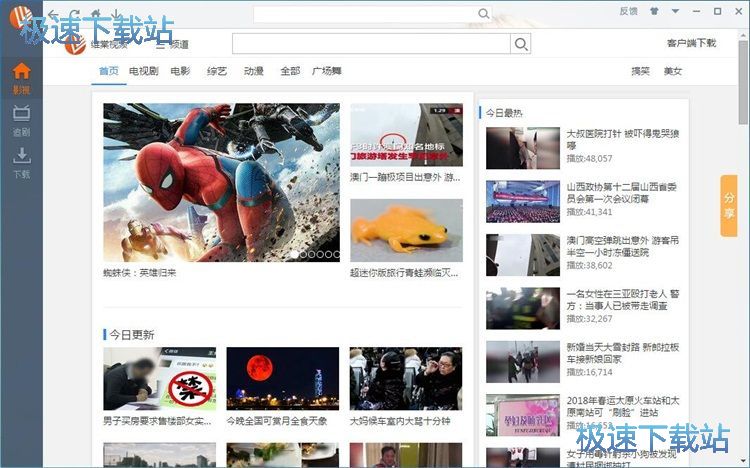Open the 澳门高空弹跳 hot video thumbnail
This screenshot has width=750, height=468.
click(x=523, y=255)
